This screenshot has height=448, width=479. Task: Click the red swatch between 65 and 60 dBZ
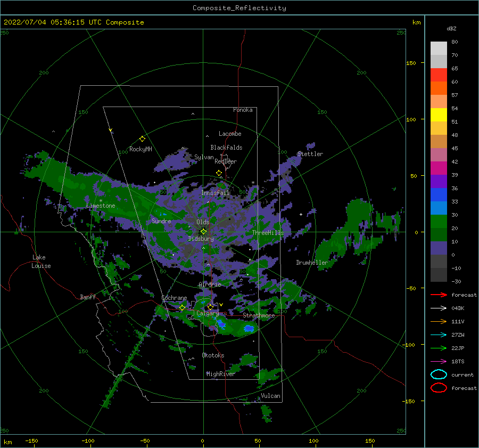point(439,75)
